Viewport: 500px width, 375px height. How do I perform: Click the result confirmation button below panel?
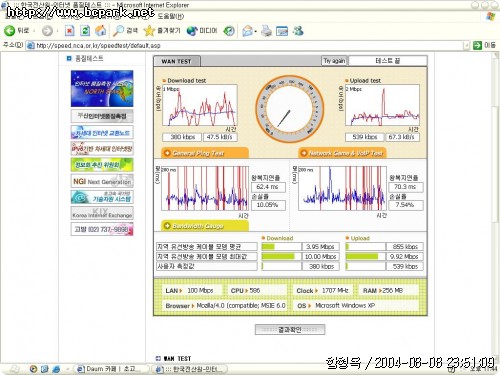pos(290,330)
